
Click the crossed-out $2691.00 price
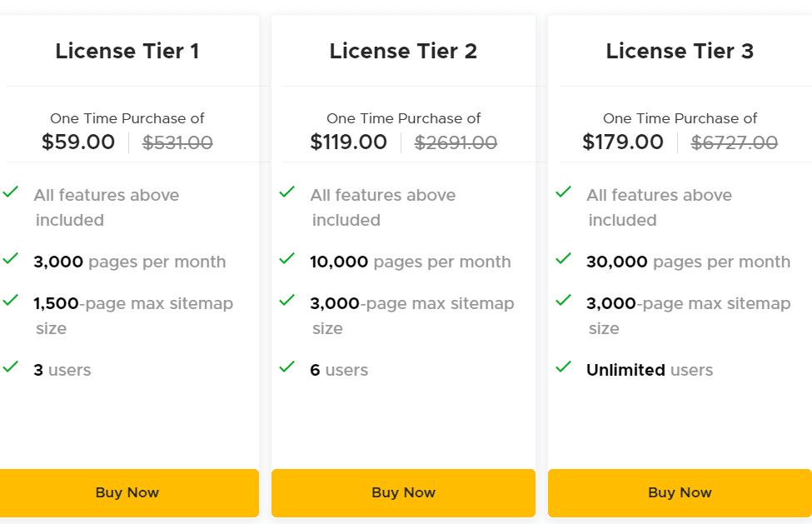[x=456, y=142]
